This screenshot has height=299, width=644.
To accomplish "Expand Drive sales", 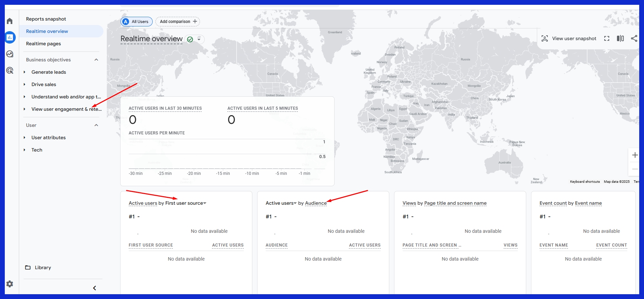I will [24, 84].
